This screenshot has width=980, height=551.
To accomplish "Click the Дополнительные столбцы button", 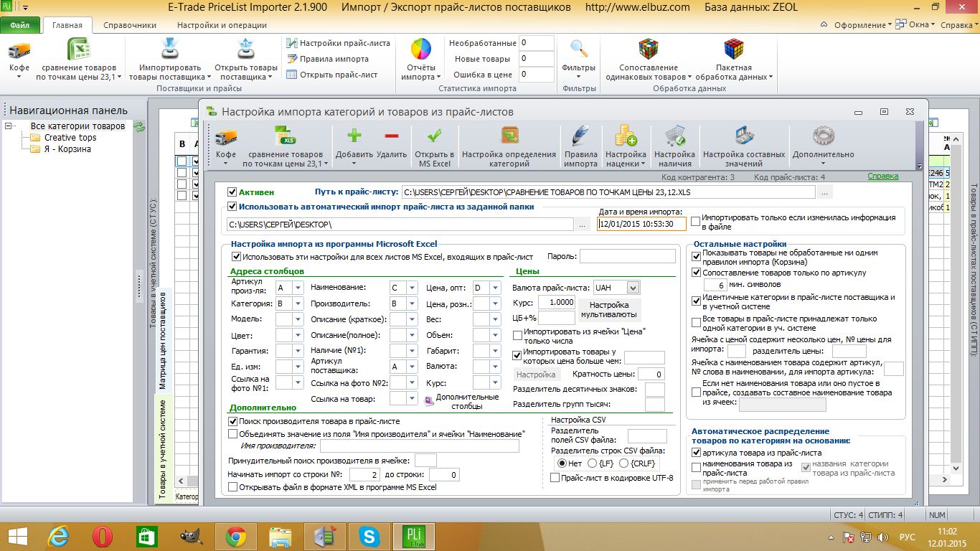I will tap(461, 401).
